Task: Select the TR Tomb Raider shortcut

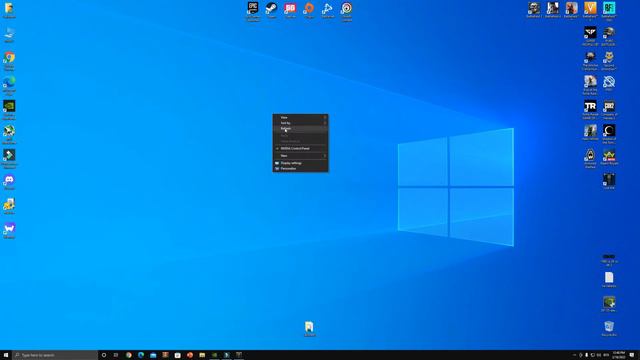Action: click(x=590, y=109)
